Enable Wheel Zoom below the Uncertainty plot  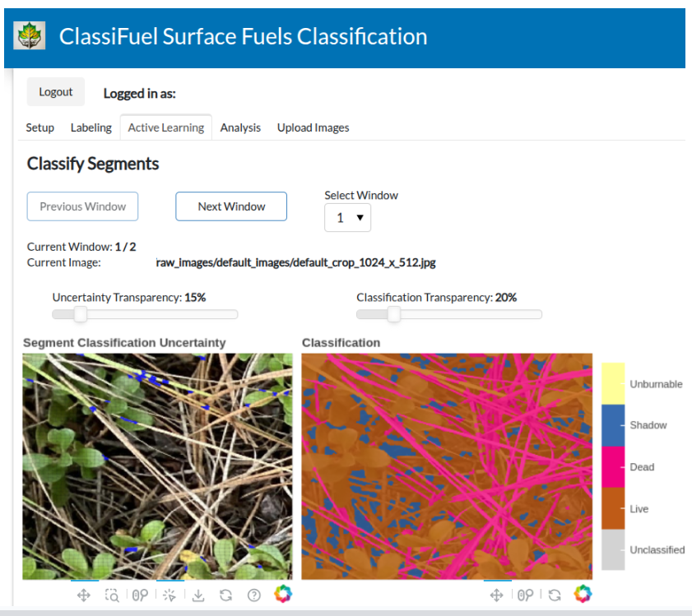139,594
